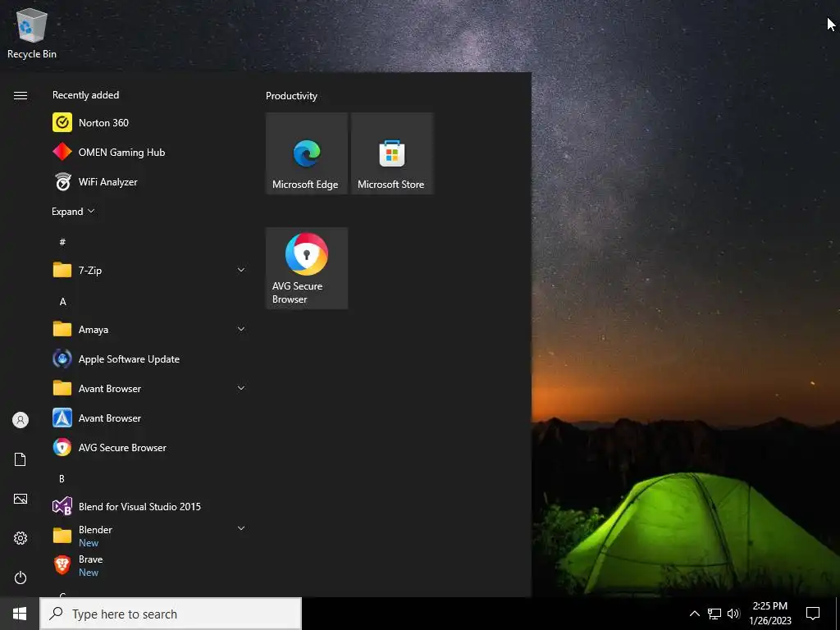Screen dimensions: 840x630
Task: Open the AVG Secure Browser tile
Action: click(x=307, y=268)
